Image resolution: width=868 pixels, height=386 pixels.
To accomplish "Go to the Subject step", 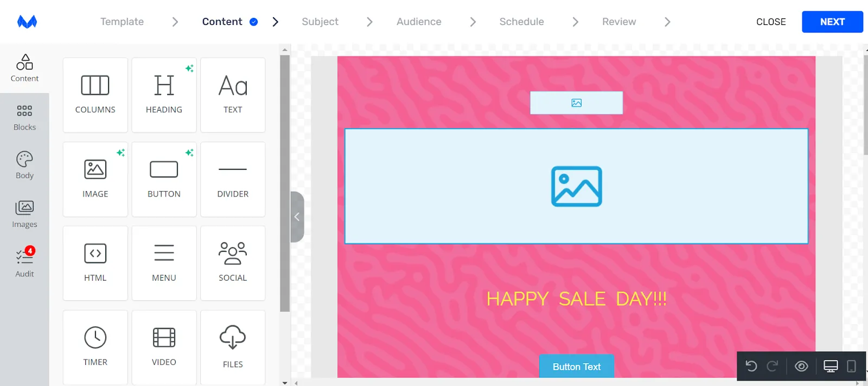I will pyautogui.click(x=320, y=22).
